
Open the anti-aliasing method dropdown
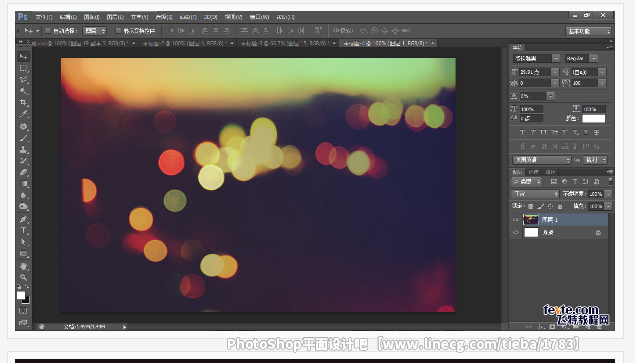tap(595, 160)
